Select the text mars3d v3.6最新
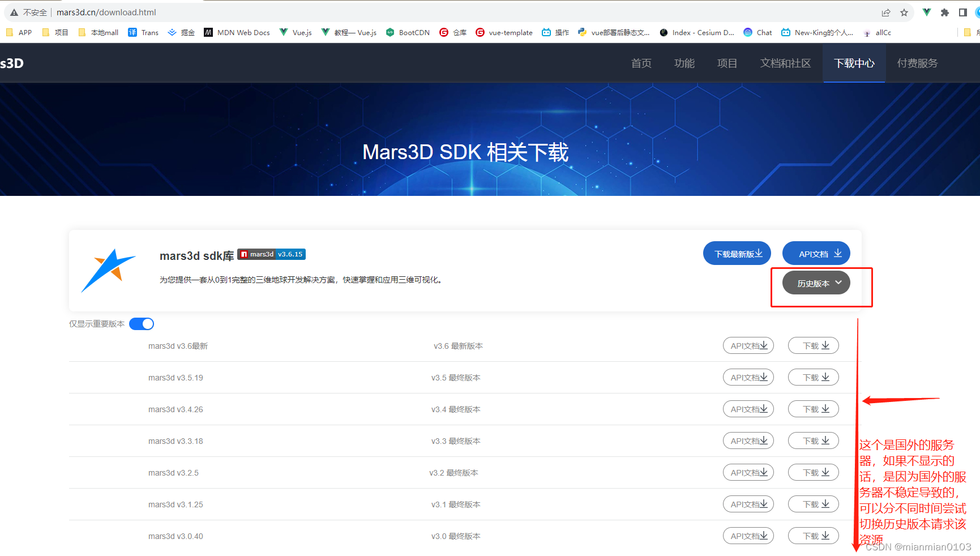The width and height of the screenshot is (980, 556). pos(178,346)
